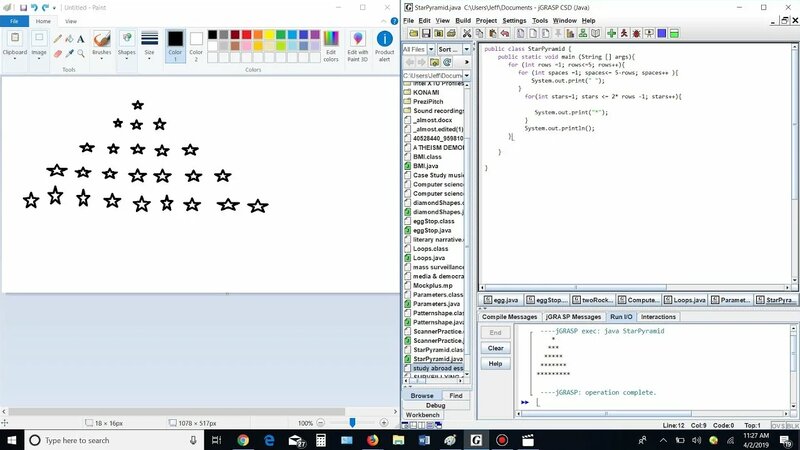Click jGRASP Cut scissors icon
Image resolution: width=800 pixels, height=450 pixels.
click(x=466, y=34)
